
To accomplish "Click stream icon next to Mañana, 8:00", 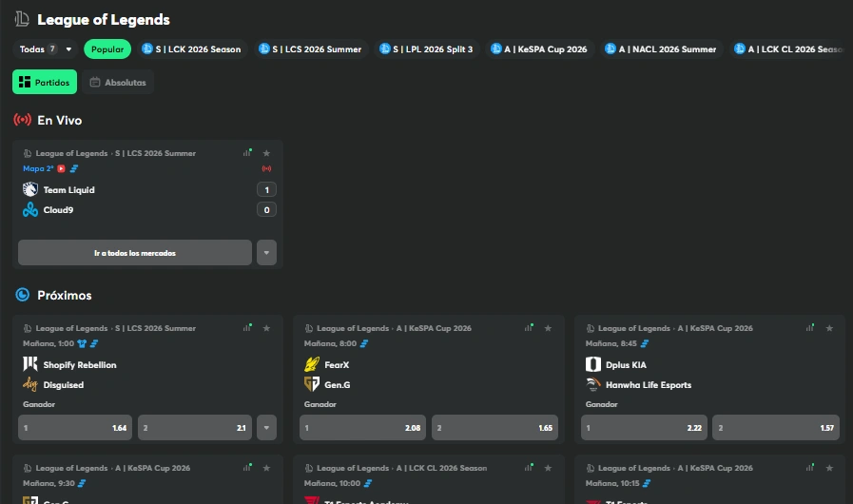I will click(364, 343).
